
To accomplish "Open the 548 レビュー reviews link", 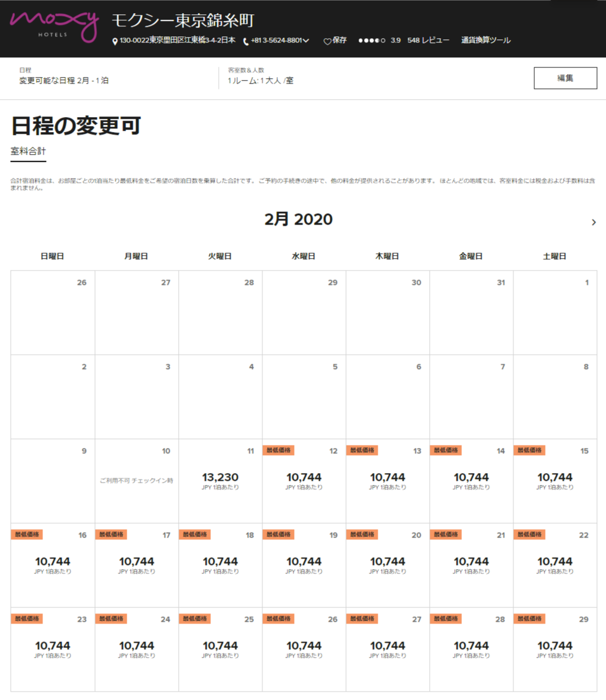I will pos(429,40).
